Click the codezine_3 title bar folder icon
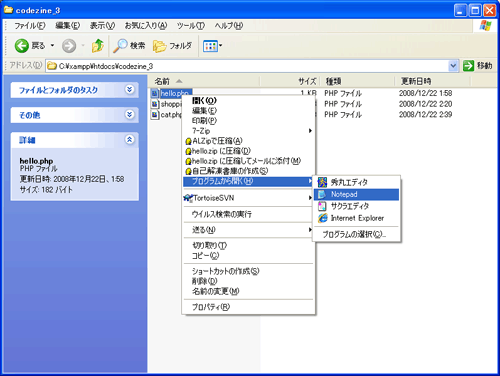500x376 pixels. (x=8, y=10)
